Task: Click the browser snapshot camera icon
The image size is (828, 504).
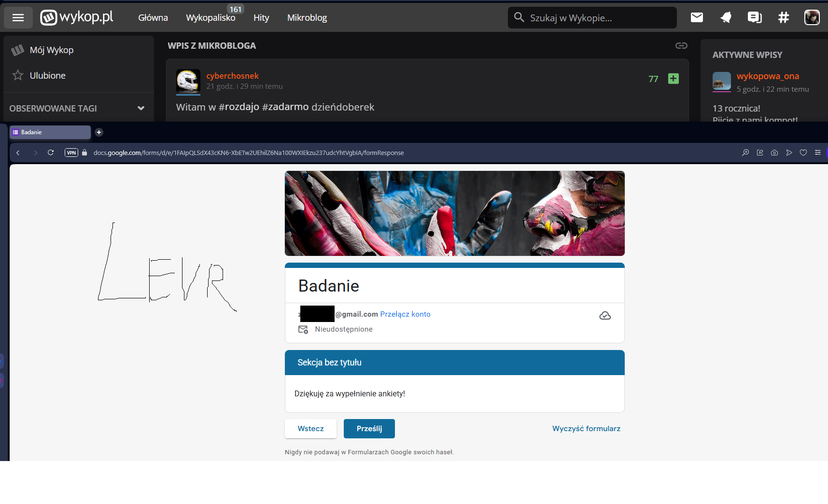Action: tap(774, 153)
